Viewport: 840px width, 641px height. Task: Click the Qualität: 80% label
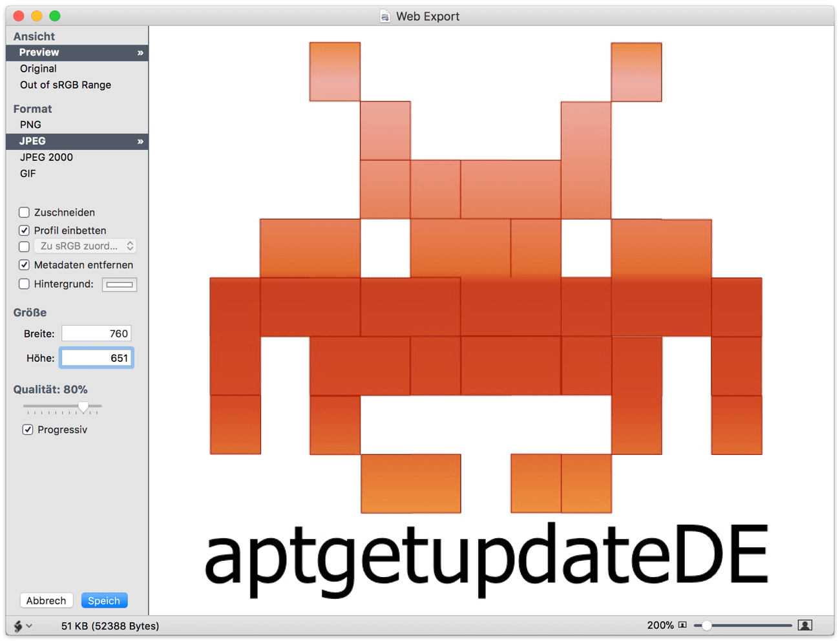click(50, 390)
